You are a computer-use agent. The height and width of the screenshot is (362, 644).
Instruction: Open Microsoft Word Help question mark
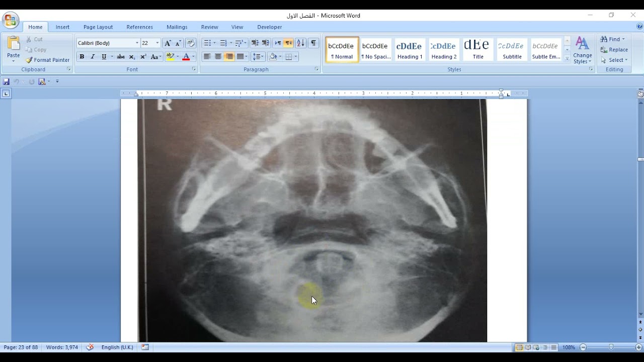click(639, 27)
